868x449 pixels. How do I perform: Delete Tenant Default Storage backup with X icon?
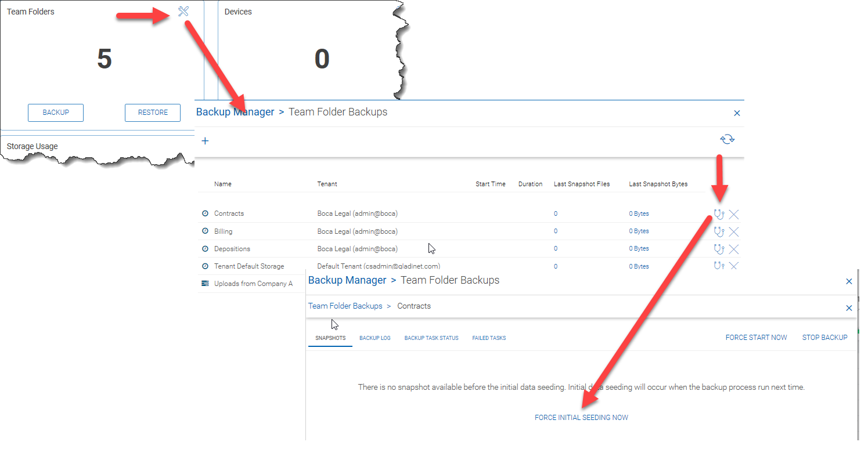coord(734,266)
